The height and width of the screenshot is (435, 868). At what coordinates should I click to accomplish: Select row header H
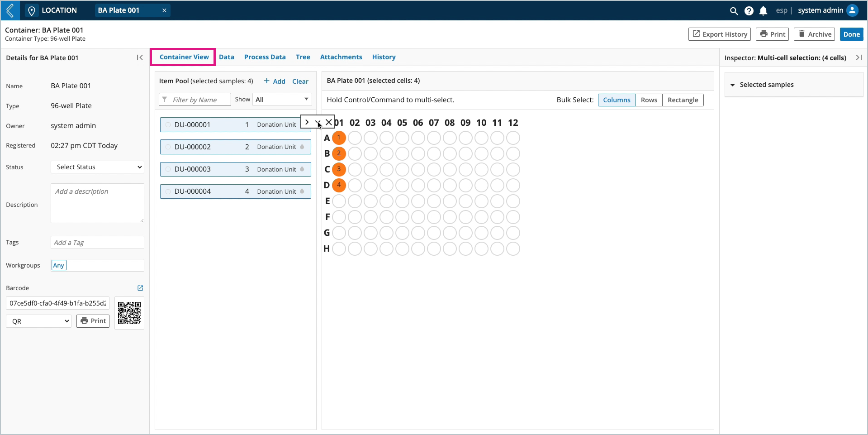pyautogui.click(x=327, y=249)
